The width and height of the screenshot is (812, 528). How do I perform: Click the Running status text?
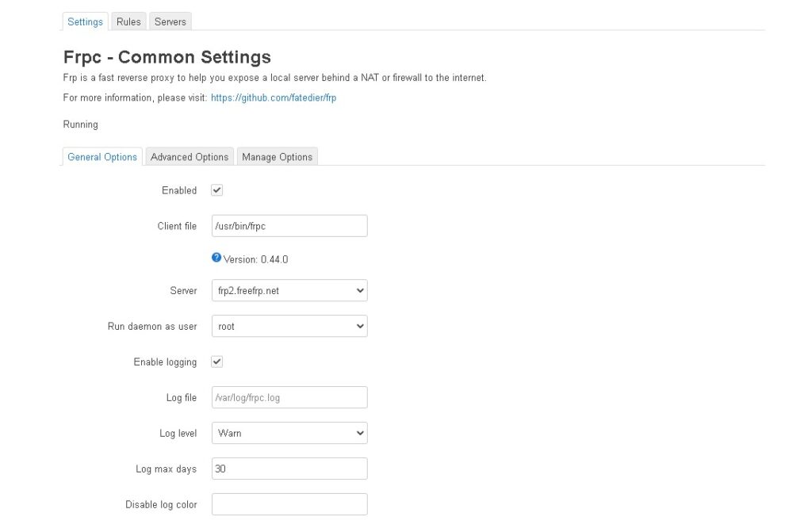(81, 124)
